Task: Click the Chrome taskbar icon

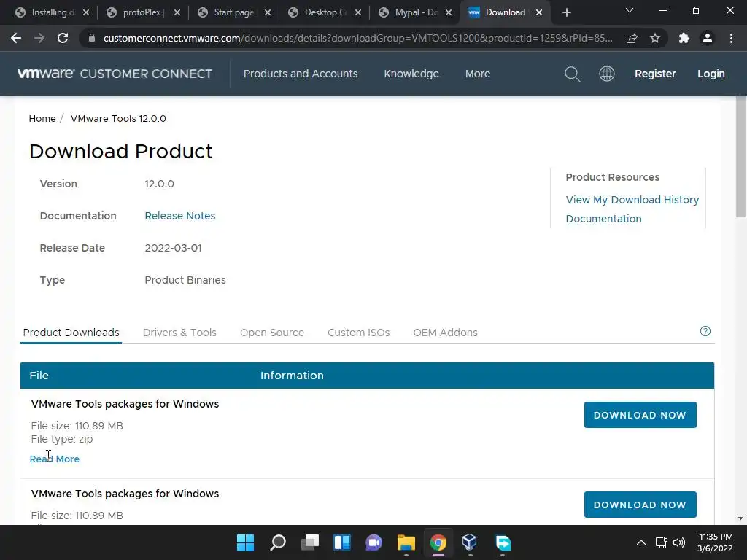Action: [x=438, y=542]
